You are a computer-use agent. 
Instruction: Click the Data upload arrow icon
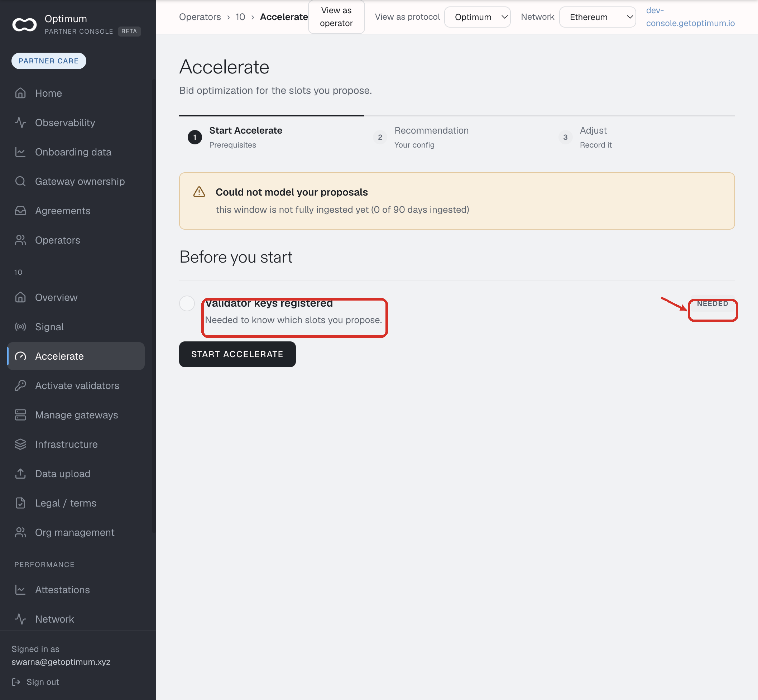pyautogui.click(x=20, y=474)
